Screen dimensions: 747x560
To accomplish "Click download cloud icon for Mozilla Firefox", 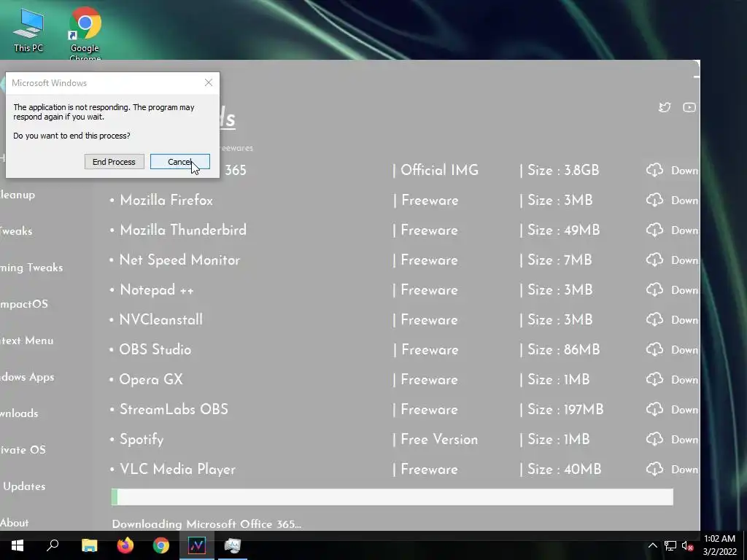I will 654,200.
